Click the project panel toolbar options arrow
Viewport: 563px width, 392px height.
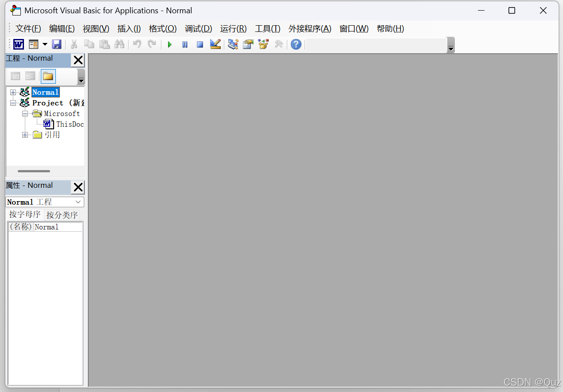[x=81, y=77]
